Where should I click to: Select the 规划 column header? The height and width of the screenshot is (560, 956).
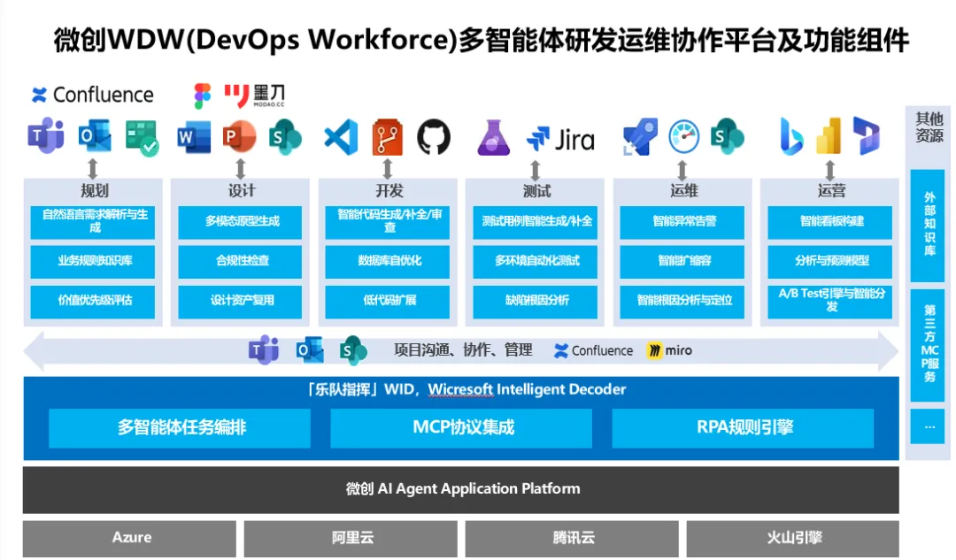(x=94, y=191)
